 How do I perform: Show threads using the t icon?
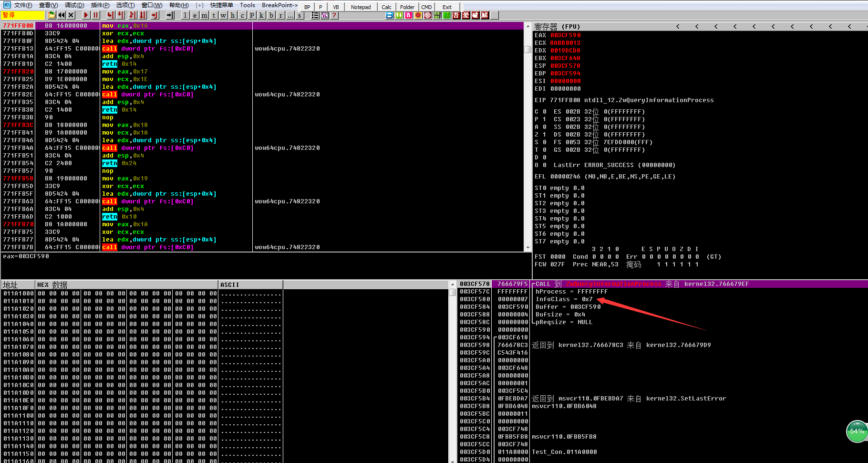coord(213,15)
